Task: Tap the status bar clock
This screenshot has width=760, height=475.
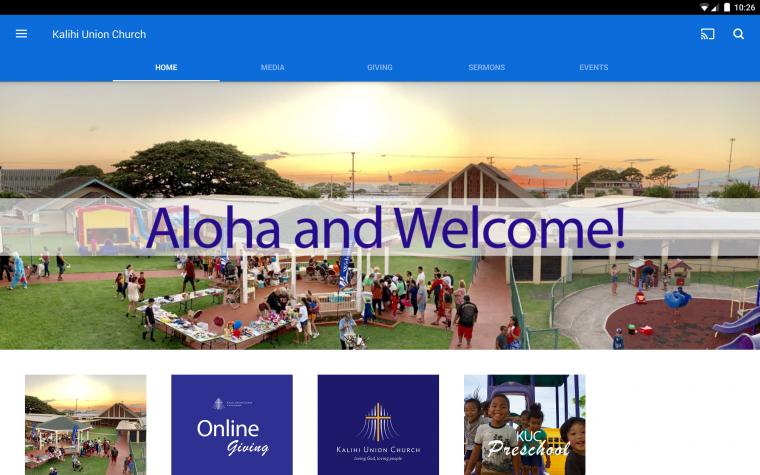Action: [744, 7]
